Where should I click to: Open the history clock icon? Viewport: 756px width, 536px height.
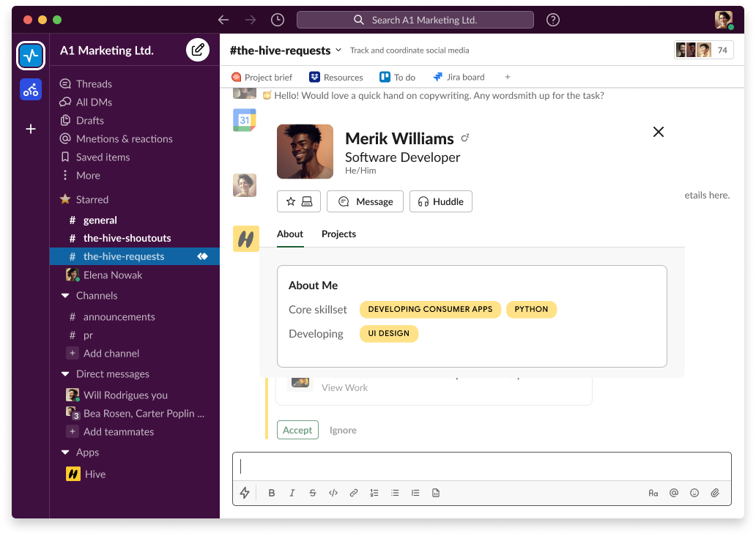tap(277, 20)
